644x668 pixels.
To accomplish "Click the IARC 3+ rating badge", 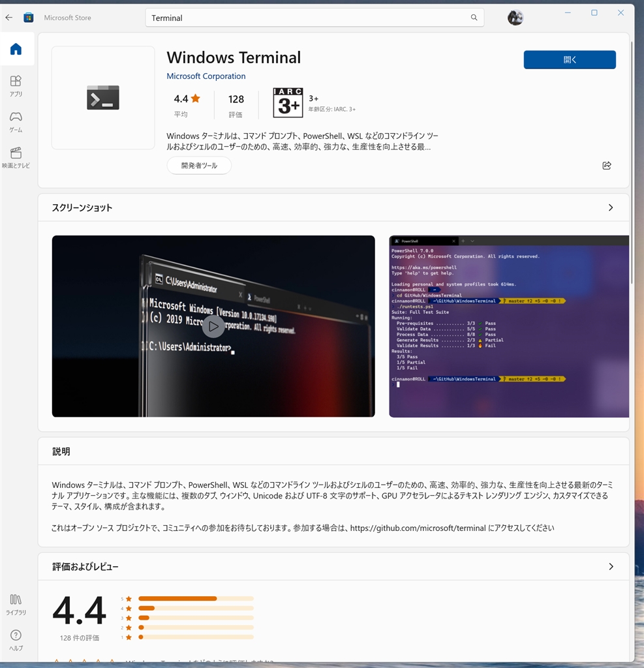I will pos(288,102).
